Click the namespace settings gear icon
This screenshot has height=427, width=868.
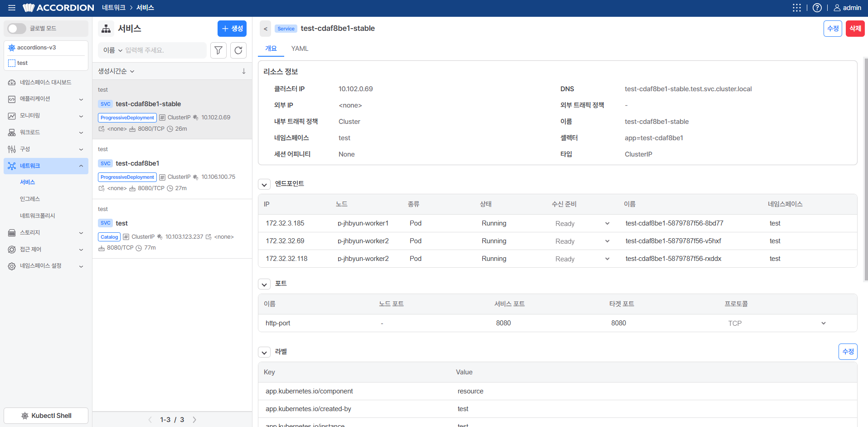tap(12, 266)
